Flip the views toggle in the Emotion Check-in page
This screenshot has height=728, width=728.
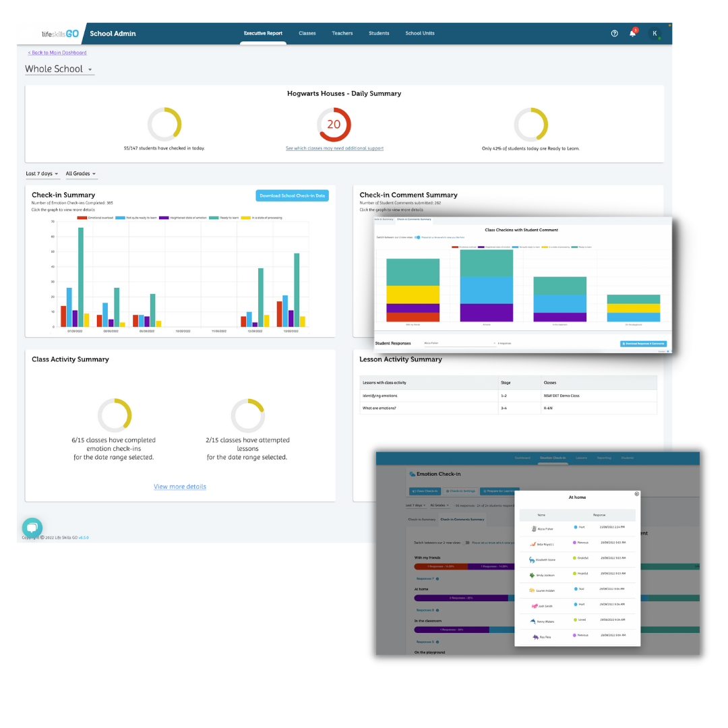coord(464,543)
